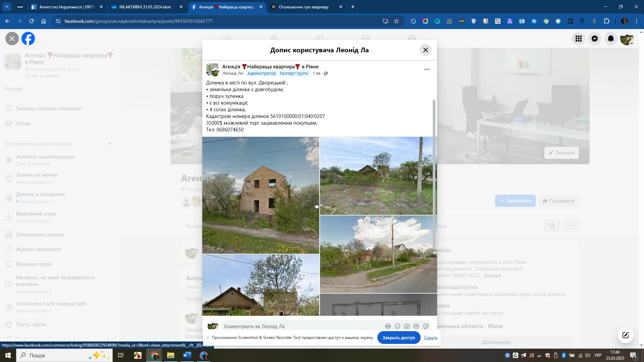
Task: Open Facebook apps grid menu
Action: tap(579, 39)
